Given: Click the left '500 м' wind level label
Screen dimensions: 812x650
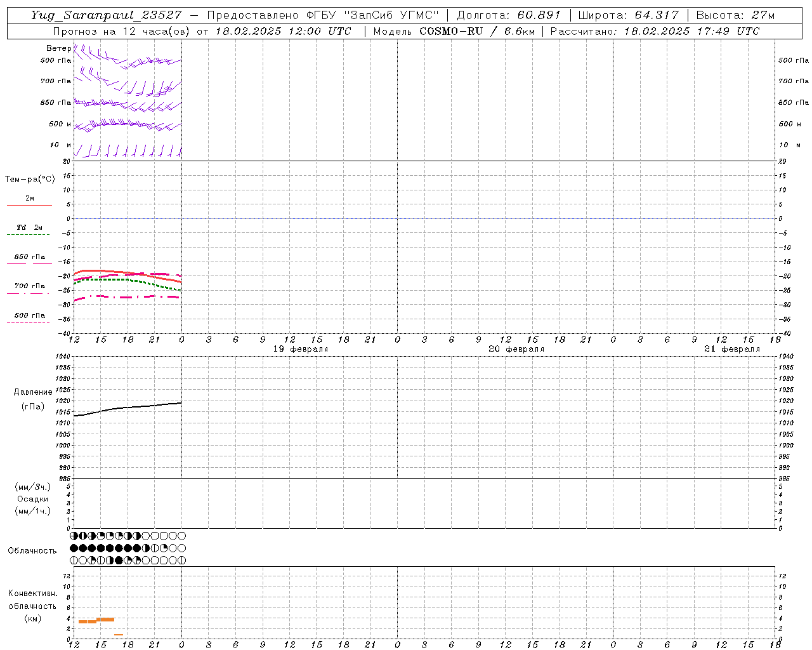Looking at the screenshot, I should tap(60, 124).
